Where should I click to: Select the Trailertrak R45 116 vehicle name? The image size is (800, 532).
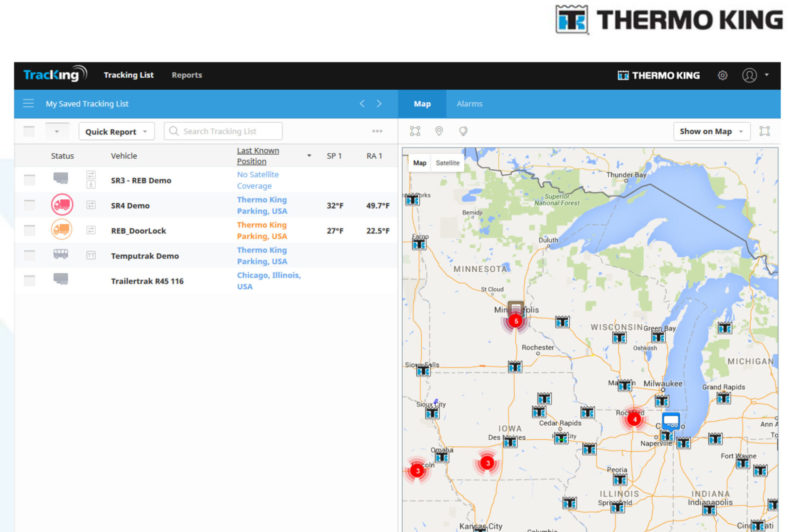(147, 281)
